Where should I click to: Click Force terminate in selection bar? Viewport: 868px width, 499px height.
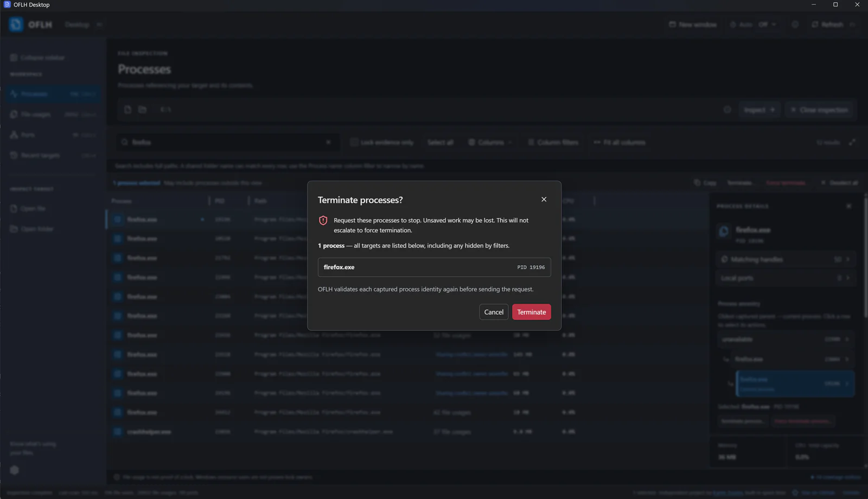click(x=786, y=183)
